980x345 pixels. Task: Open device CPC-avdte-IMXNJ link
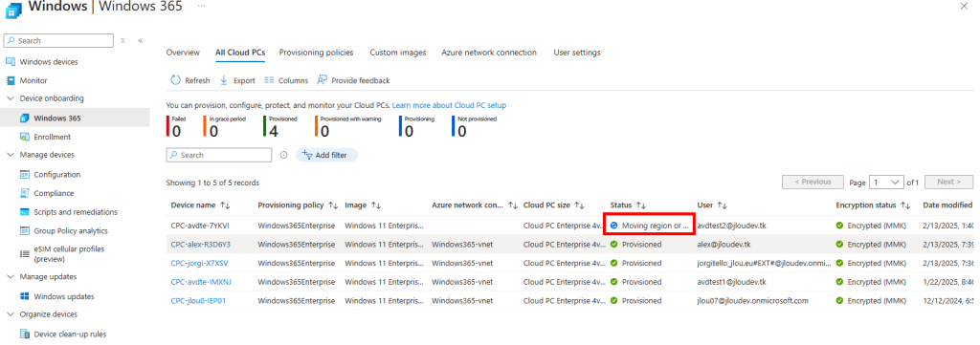201,282
